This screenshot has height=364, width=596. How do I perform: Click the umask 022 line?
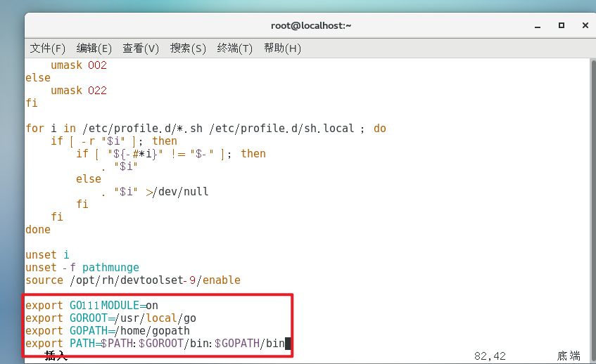click(78, 91)
